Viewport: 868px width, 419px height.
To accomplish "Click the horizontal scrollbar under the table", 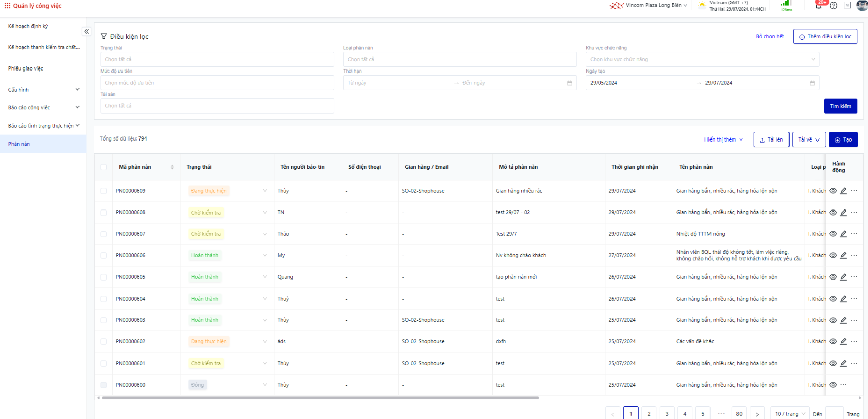I will tap(320, 398).
